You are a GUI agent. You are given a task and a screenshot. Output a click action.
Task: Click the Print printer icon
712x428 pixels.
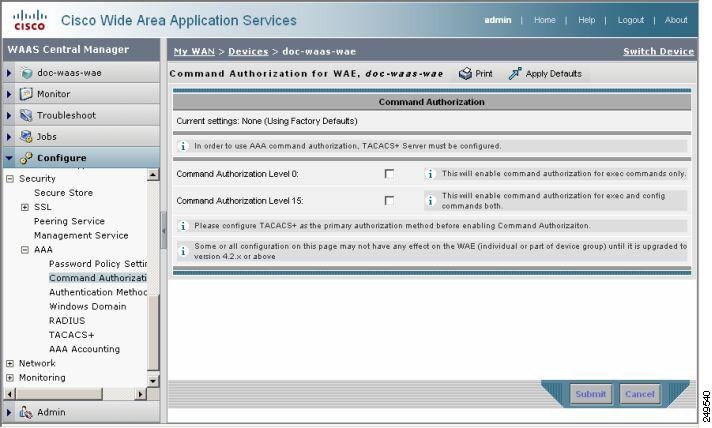pos(465,74)
